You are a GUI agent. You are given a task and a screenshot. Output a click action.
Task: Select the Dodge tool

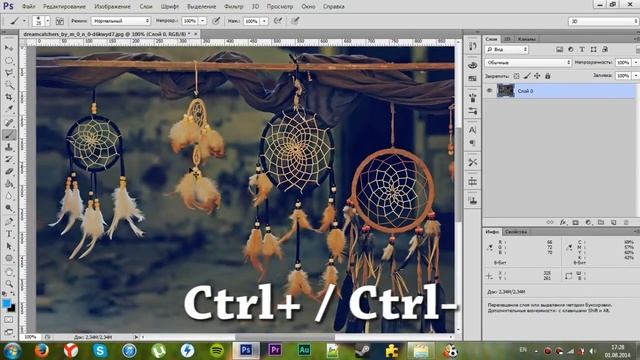click(x=9, y=208)
